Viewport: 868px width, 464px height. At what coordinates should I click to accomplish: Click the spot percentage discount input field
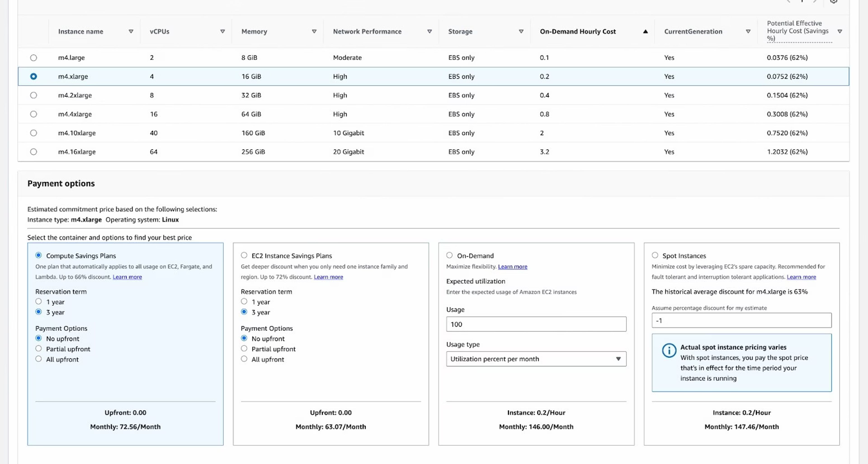[741, 320]
